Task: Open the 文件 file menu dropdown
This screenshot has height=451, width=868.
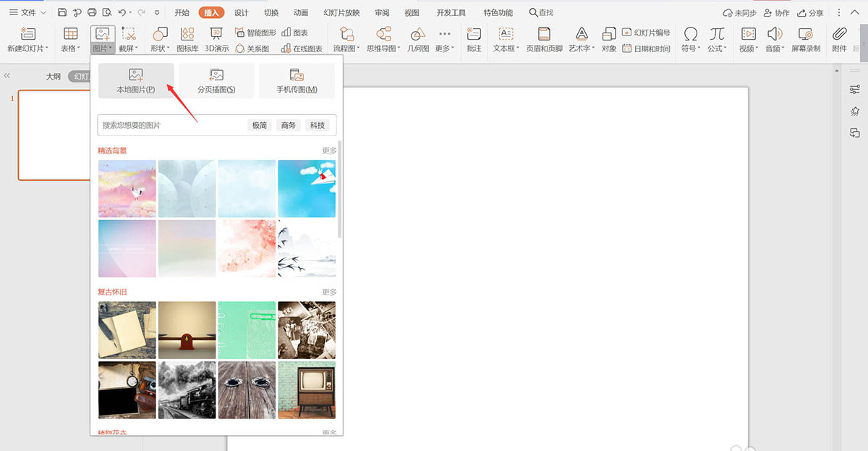Action: click(x=27, y=13)
